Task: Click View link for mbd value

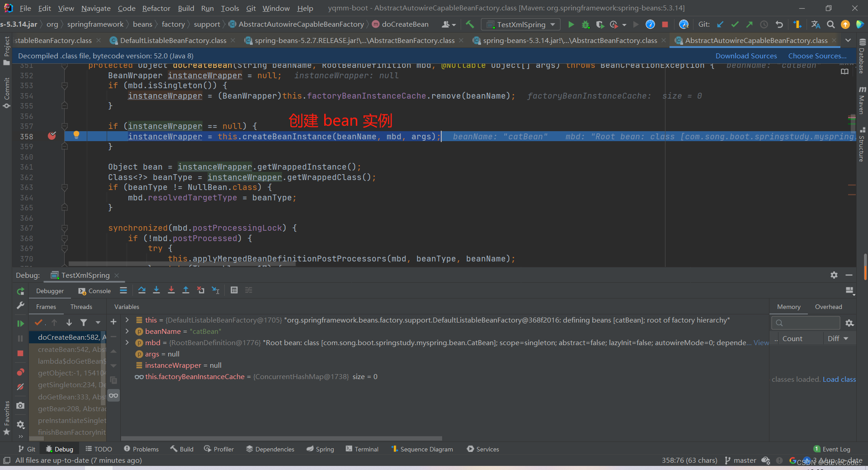Action: [x=761, y=343]
